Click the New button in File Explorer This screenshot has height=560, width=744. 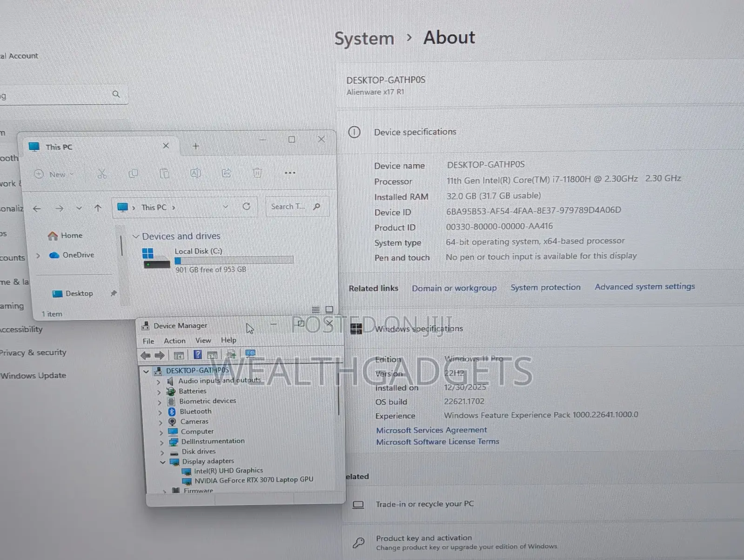click(x=54, y=174)
